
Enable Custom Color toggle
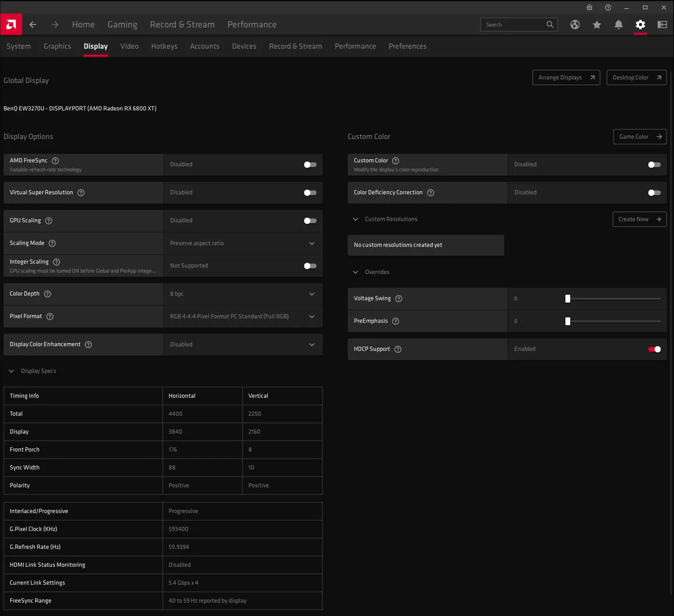click(x=654, y=165)
